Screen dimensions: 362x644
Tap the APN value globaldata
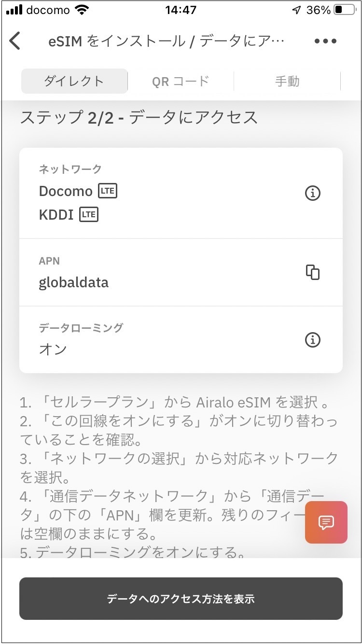point(73,282)
